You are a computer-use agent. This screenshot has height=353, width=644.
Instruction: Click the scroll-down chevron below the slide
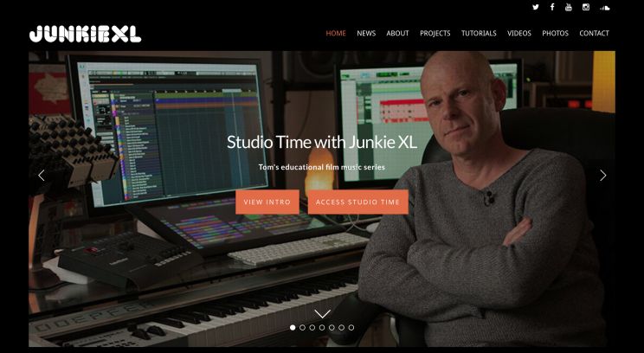coord(322,314)
